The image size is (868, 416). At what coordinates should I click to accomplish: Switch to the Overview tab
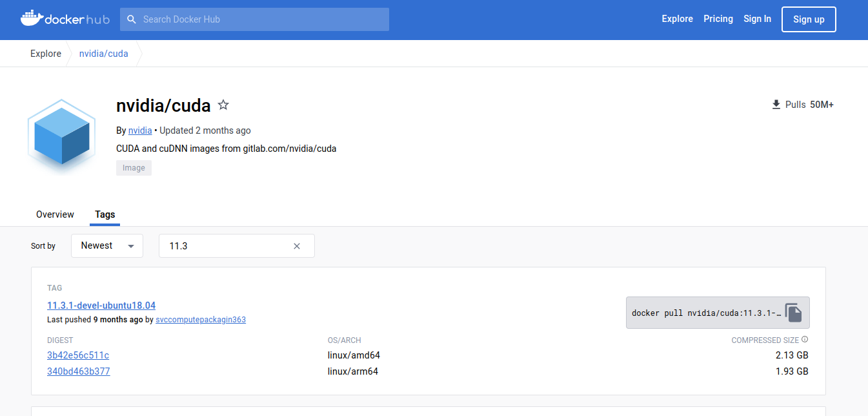click(x=55, y=214)
